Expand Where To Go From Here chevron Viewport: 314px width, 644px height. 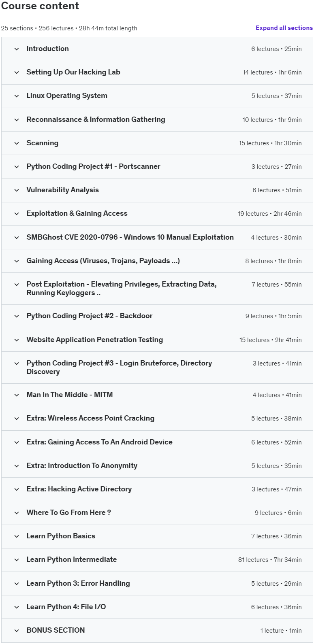point(17,513)
